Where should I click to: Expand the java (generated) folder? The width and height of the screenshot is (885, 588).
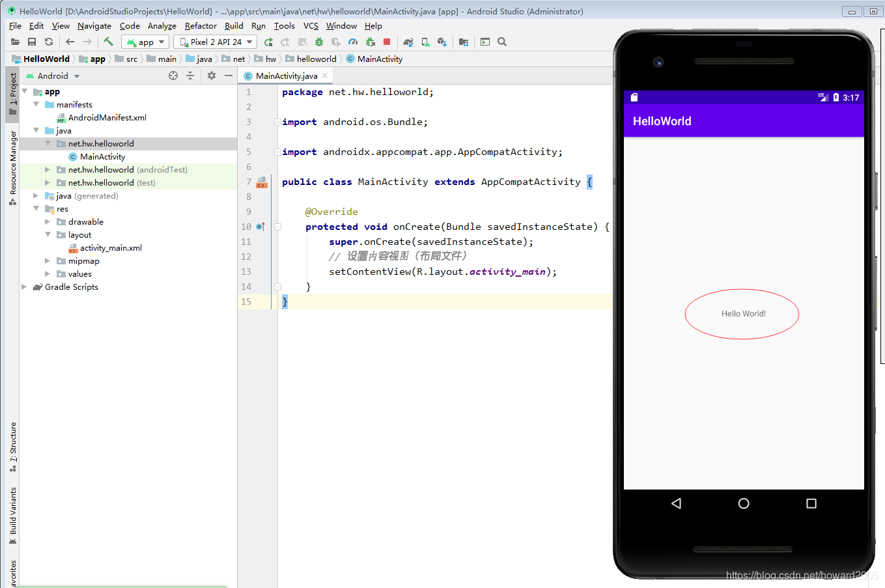36,195
